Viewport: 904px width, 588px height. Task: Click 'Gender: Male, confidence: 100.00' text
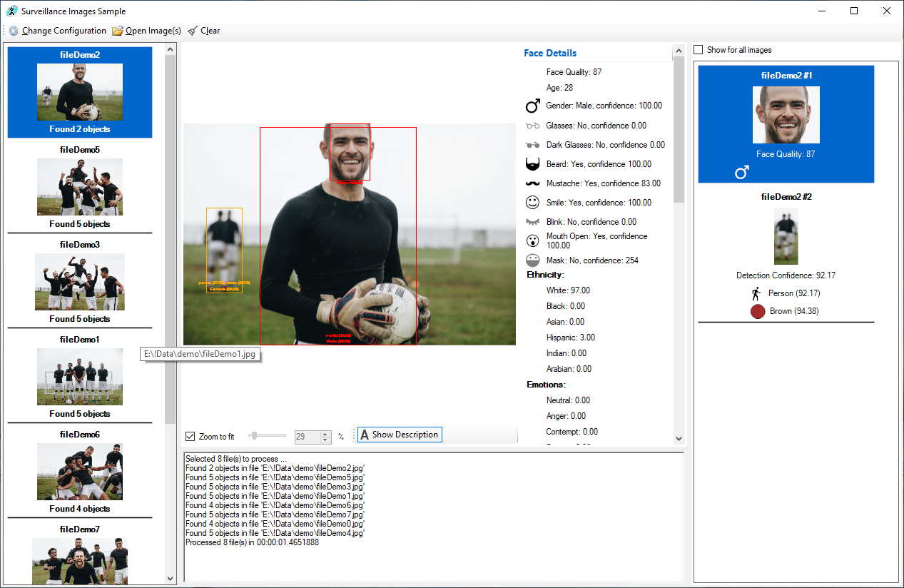pyautogui.click(x=604, y=106)
